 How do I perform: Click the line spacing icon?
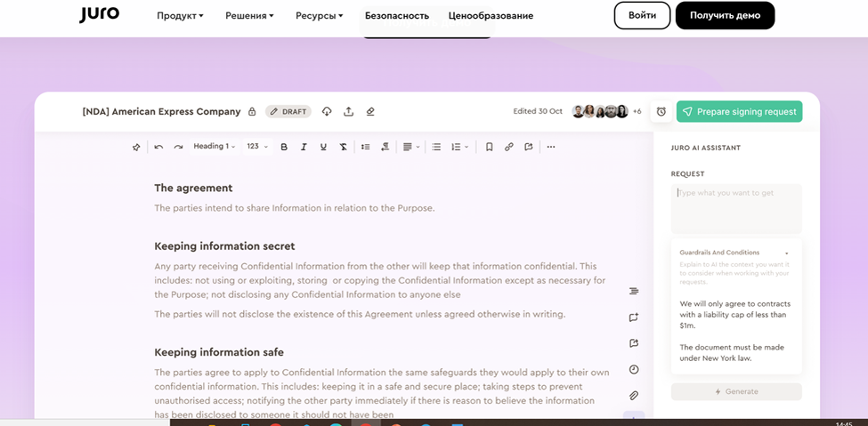365,147
